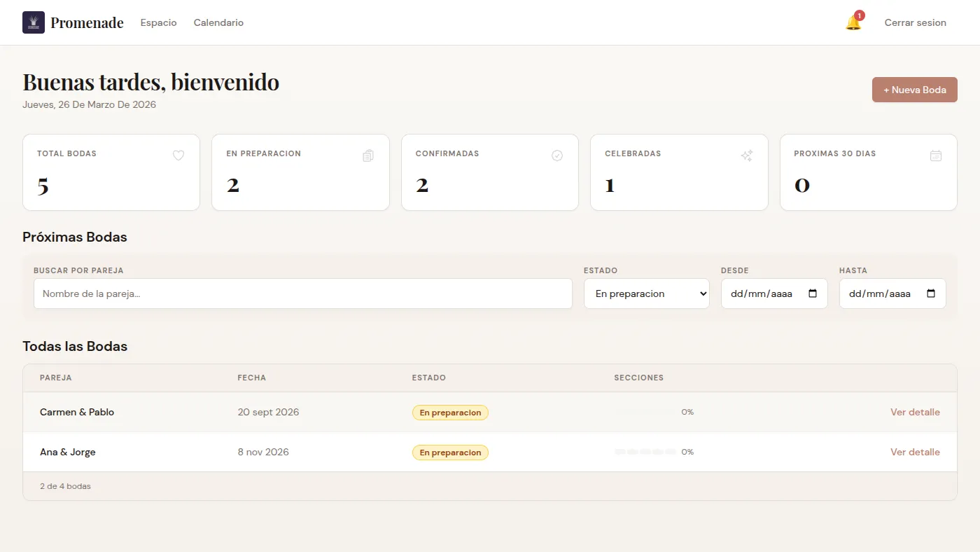Image resolution: width=980 pixels, height=552 pixels.
Task: Click the Desde date input field
Action: click(774, 294)
